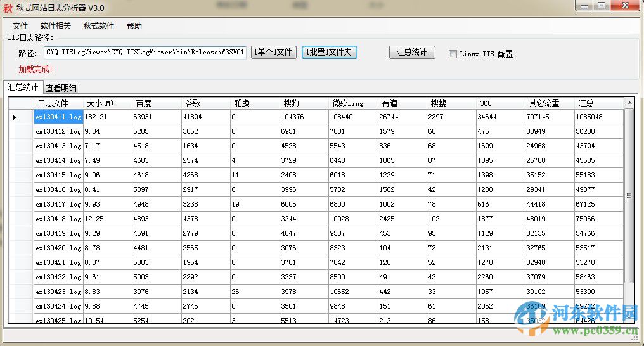Click the [单个]文件 button
Screen dimensions: 644x346
point(274,53)
